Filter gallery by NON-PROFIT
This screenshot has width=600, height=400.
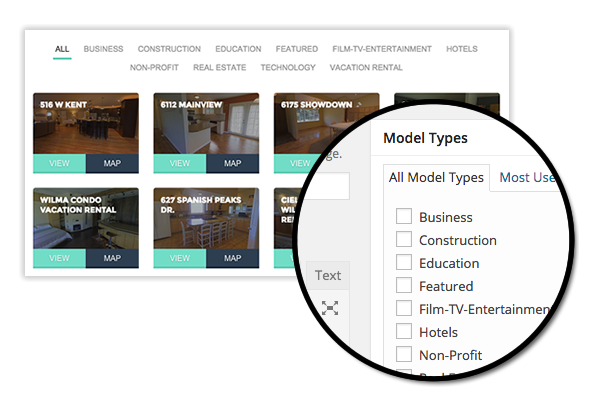154,67
